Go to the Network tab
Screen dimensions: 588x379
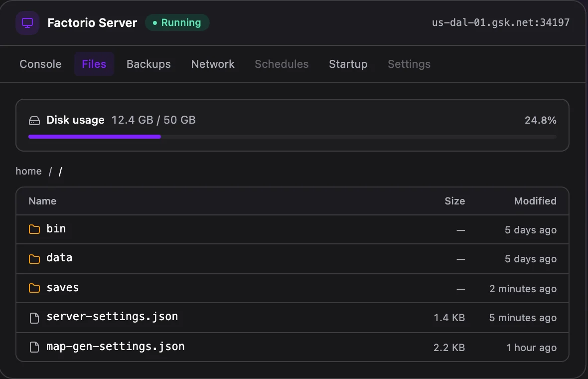[213, 64]
